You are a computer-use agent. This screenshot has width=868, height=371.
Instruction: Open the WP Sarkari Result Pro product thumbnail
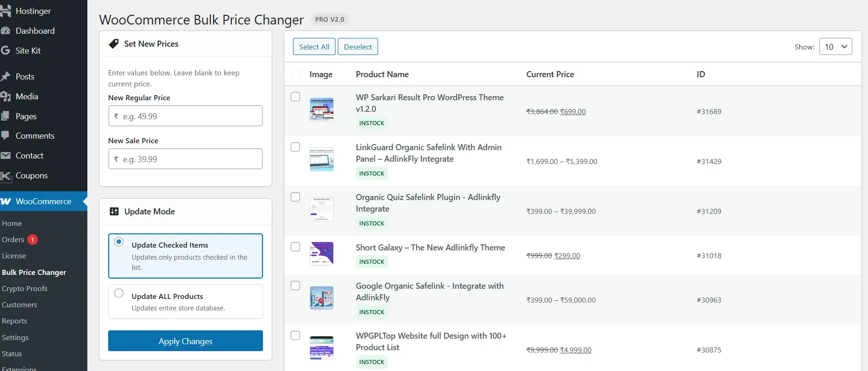point(322,109)
